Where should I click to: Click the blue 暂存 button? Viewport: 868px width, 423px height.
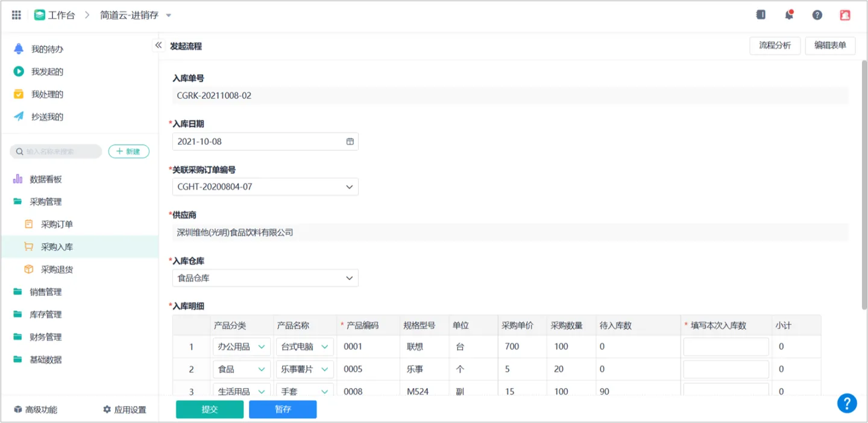tap(283, 409)
